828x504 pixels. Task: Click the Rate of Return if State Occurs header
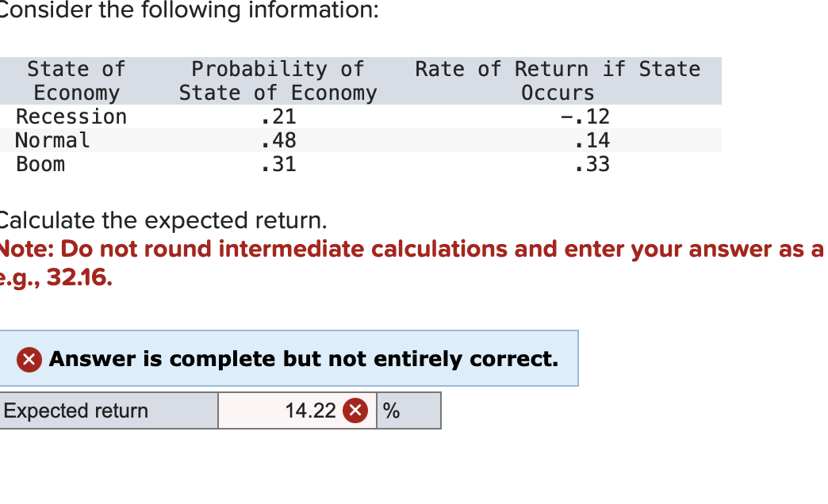click(558, 80)
